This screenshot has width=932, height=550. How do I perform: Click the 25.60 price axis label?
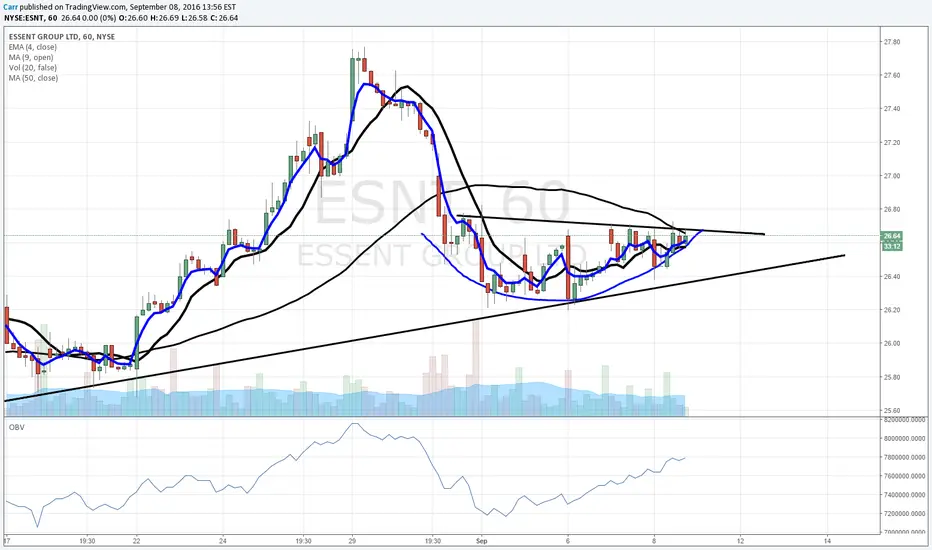click(892, 410)
